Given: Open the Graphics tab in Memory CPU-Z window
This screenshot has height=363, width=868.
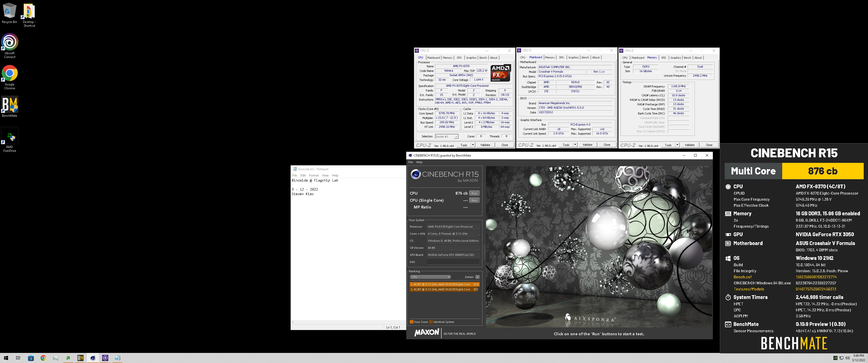Looking at the screenshot, I should coord(675,57).
